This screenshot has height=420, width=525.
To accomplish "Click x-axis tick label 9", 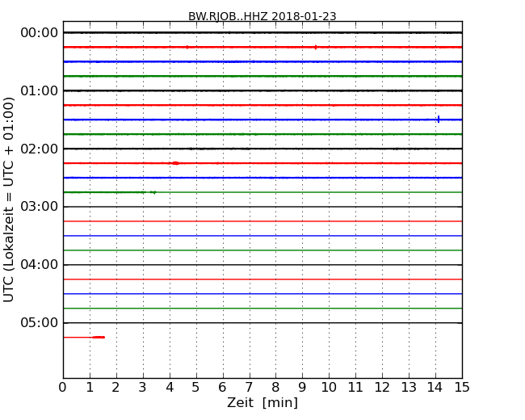I will pyautogui.click(x=302, y=387).
